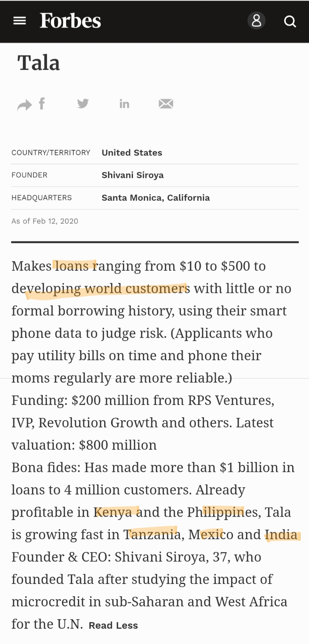
Task: Click the highlighted word loans
Action: pos(72,266)
